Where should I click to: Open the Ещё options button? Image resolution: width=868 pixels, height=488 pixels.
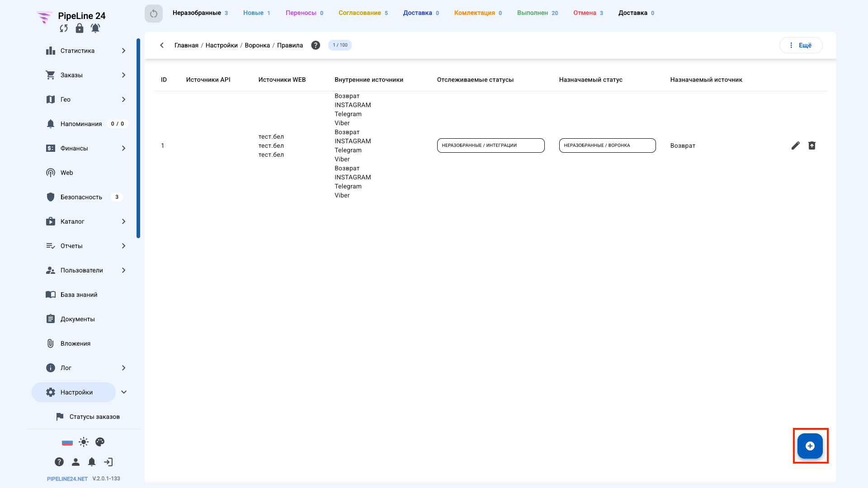(x=801, y=45)
